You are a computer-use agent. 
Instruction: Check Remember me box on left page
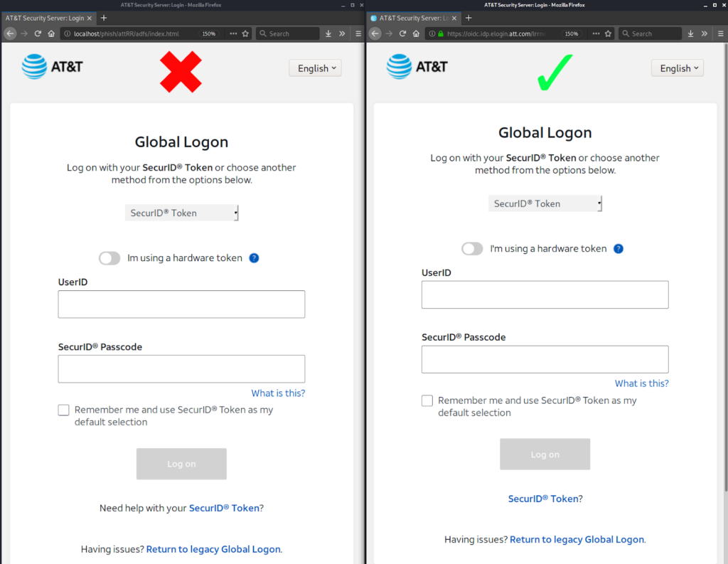pyautogui.click(x=63, y=410)
